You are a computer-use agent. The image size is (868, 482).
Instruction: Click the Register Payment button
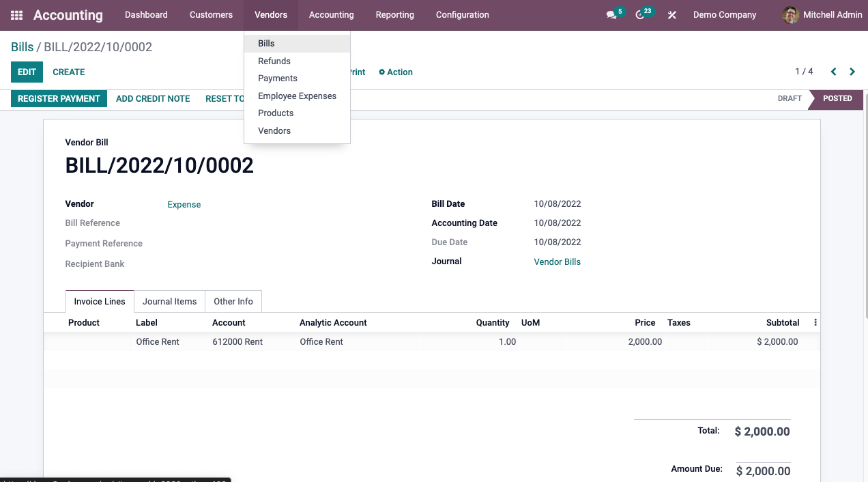click(59, 99)
